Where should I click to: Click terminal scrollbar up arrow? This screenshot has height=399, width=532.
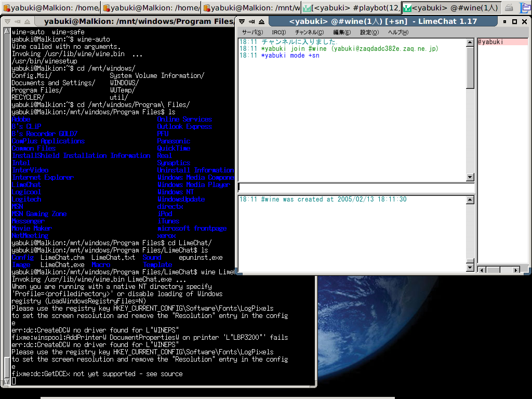[7, 32]
